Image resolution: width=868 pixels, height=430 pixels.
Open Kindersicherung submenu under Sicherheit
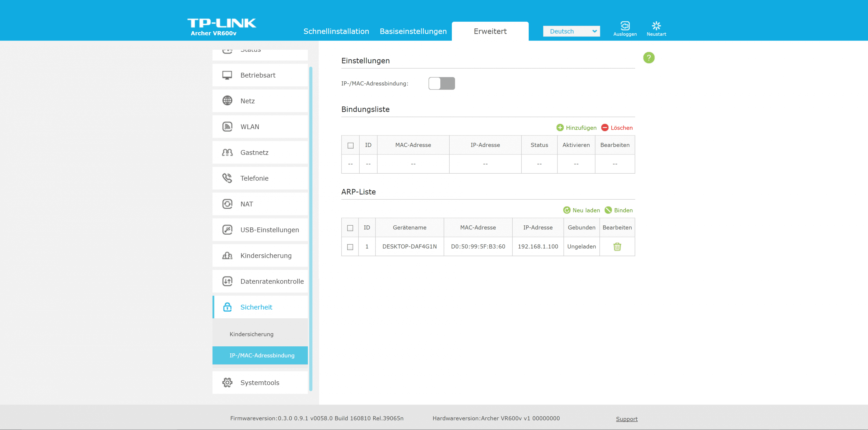251,334
